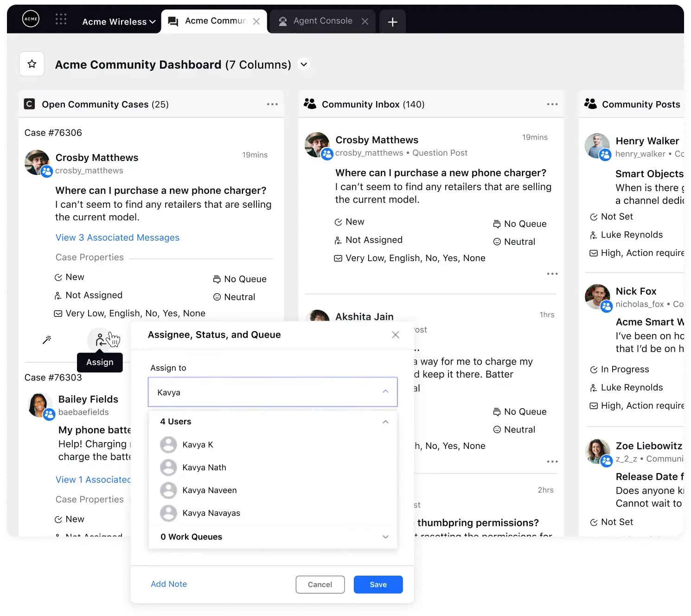Click the Assign person icon button
Screen dimensions: 691x616
100,340
